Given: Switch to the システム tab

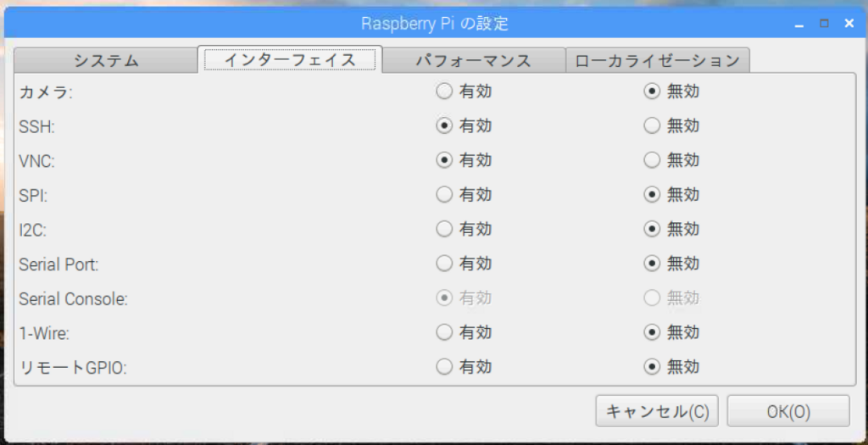Looking at the screenshot, I should (106, 60).
